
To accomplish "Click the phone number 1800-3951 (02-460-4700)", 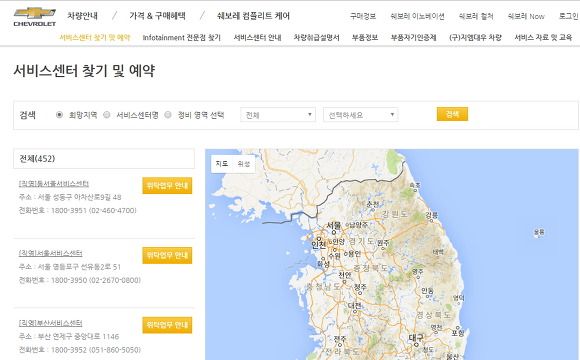I will (x=94, y=211).
